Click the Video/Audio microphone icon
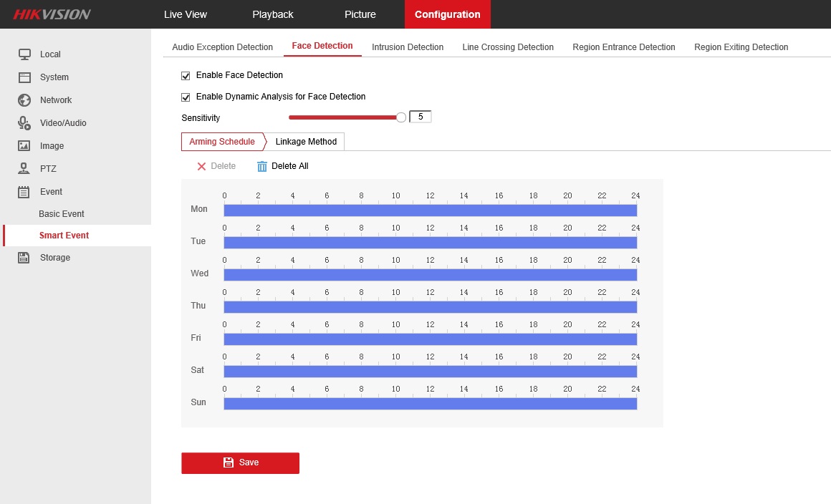Screen dimensions: 831x504 [x=24, y=123]
